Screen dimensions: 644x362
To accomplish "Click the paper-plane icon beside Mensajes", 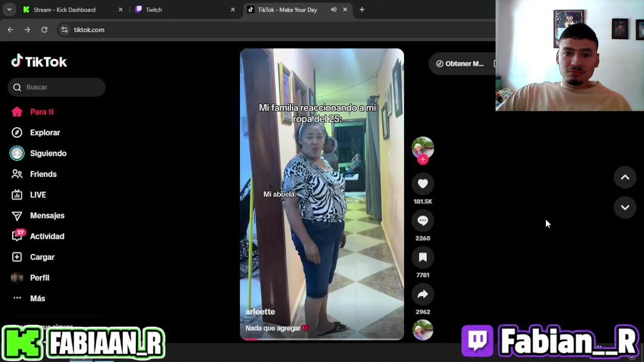I will tap(17, 216).
